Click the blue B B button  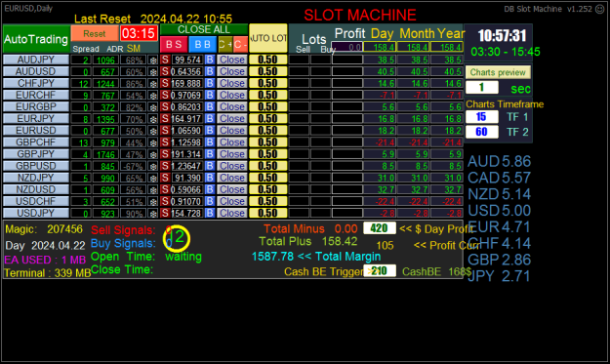click(x=202, y=44)
